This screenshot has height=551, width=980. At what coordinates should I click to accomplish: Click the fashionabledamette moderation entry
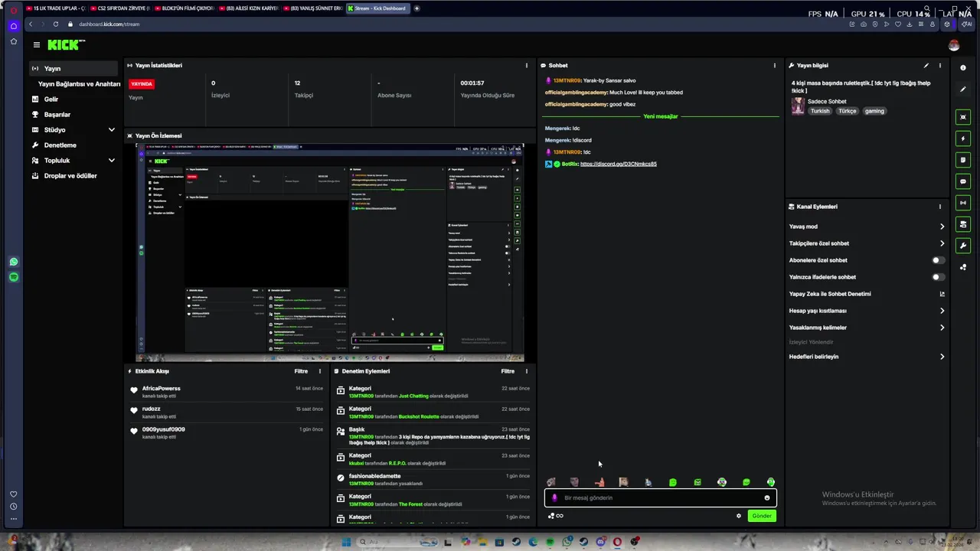click(433, 479)
